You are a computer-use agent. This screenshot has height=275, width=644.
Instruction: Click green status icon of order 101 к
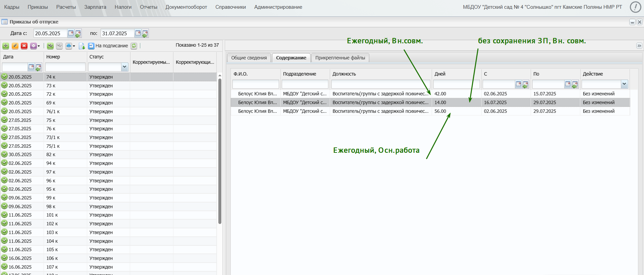point(4,215)
